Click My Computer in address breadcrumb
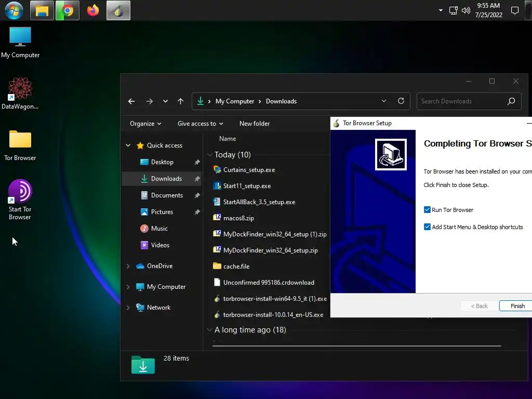 tap(235, 101)
